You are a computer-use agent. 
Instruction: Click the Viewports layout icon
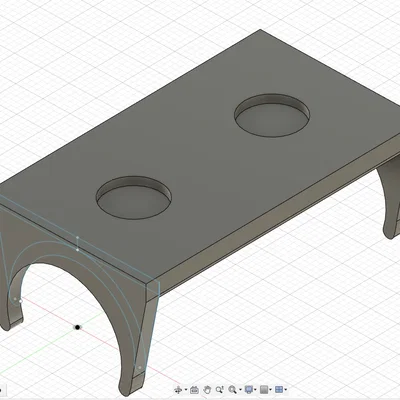279,389
